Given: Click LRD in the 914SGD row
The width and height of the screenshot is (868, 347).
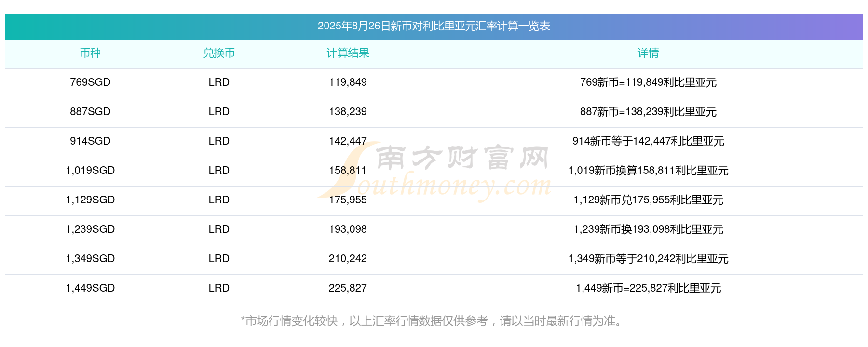Looking at the screenshot, I should coord(219,141).
